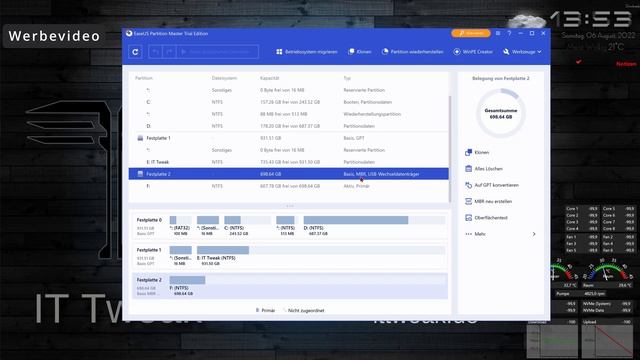
Task: Click the Gesamtsumme usage donut chart
Action: pyautogui.click(x=501, y=113)
